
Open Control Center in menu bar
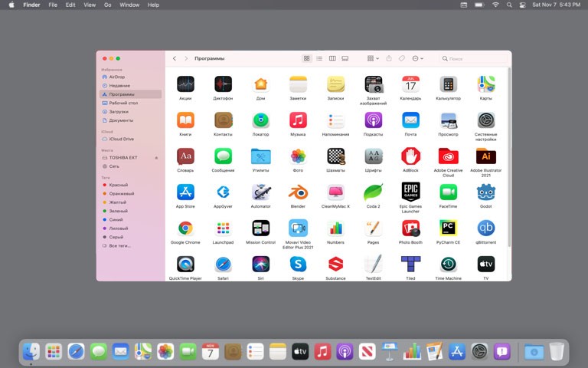[522, 5]
